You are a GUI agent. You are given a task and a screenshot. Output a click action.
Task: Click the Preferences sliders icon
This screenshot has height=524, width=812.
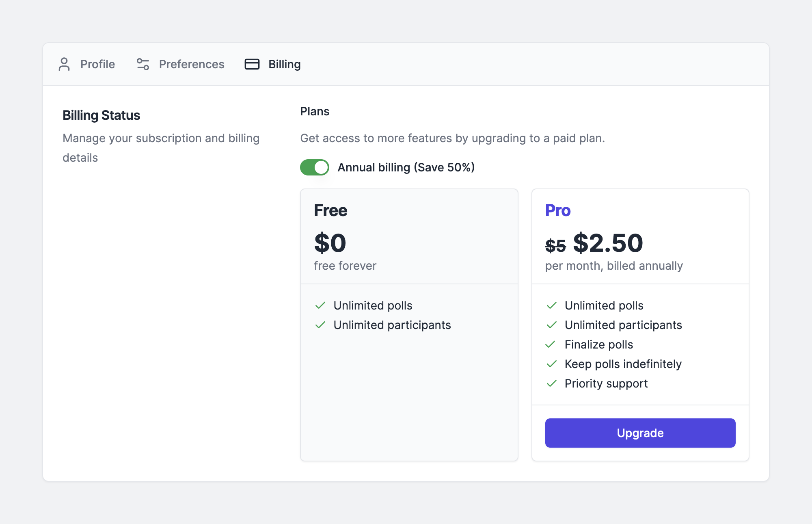[x=142, y=64]
